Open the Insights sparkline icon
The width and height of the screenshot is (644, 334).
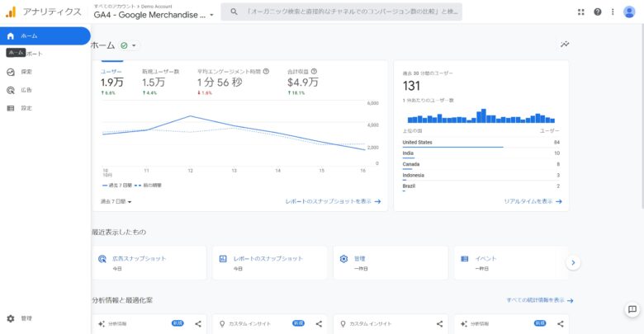(565, 45)
